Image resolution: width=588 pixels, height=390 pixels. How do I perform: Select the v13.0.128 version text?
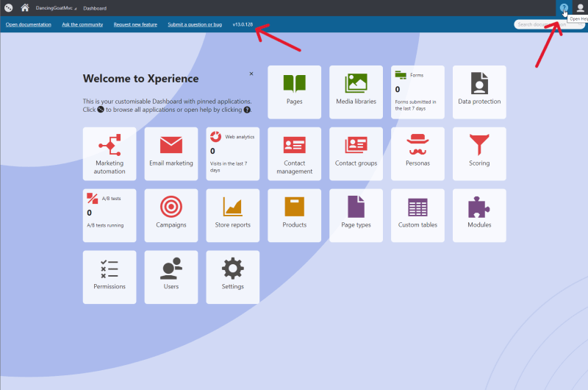point(243,24)
